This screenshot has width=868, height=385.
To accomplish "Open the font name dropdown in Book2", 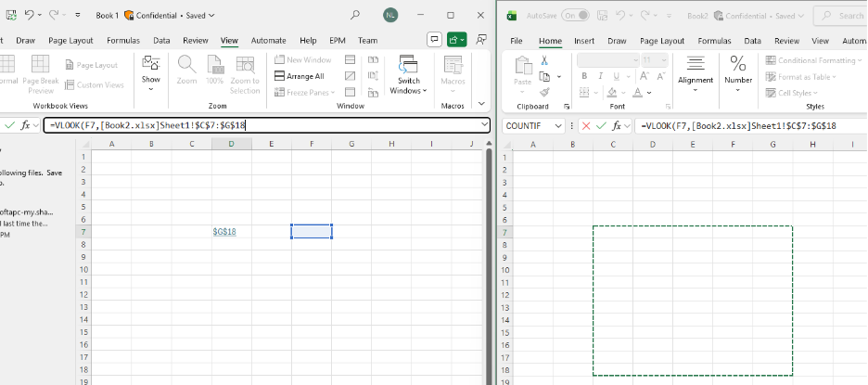I will [635, 59].
